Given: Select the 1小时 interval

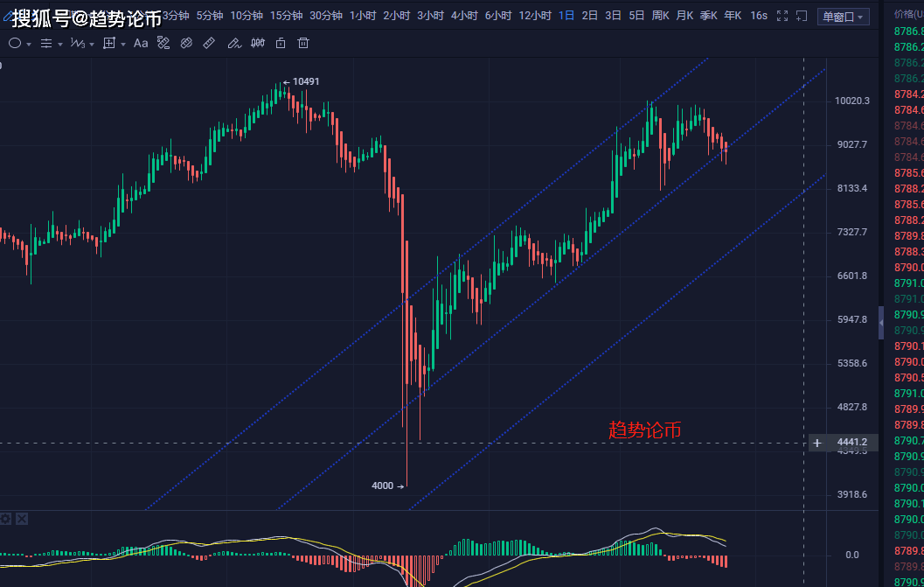Looking at the screenshot, I should click(363, 16).
